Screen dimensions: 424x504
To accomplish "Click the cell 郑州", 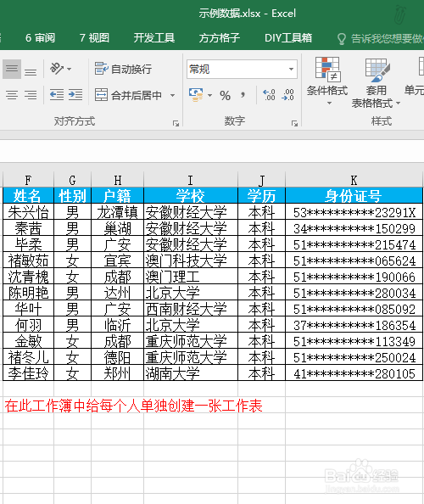I will tap(118, 372).
